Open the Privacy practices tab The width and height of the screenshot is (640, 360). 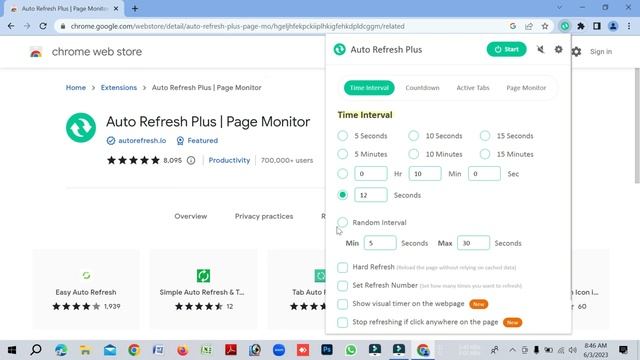264,216
